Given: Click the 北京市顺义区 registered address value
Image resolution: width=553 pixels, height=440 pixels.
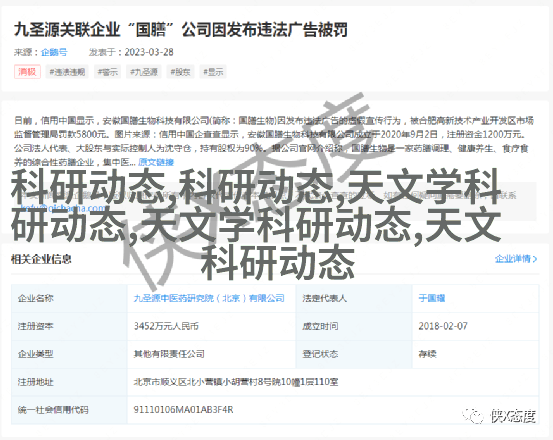Looking at the screenshot, I should (x=236, y=382).
